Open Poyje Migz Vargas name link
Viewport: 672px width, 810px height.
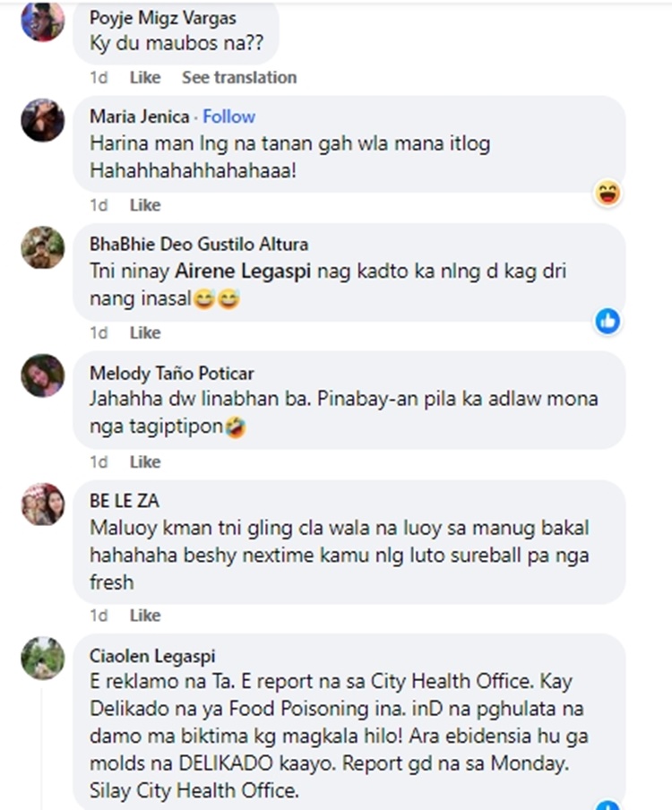point(163,18)
